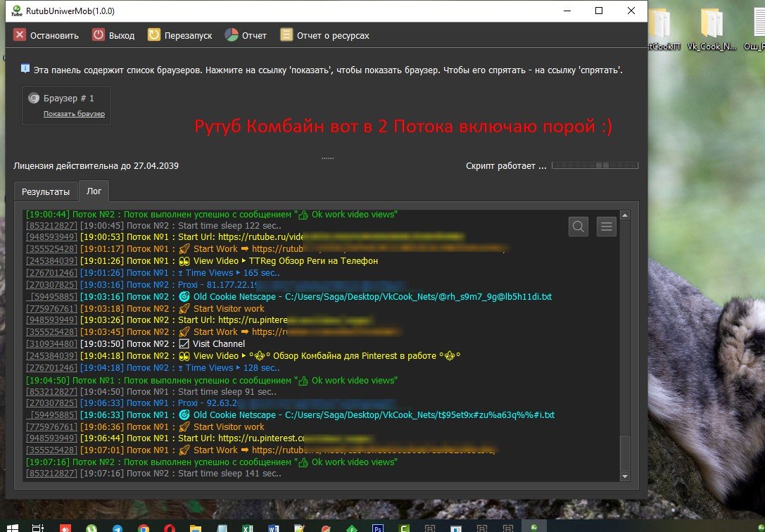Click the blue info panel icon
This screenshot has height=532, width=765.
pyautogui.click(x=25, y=69)
